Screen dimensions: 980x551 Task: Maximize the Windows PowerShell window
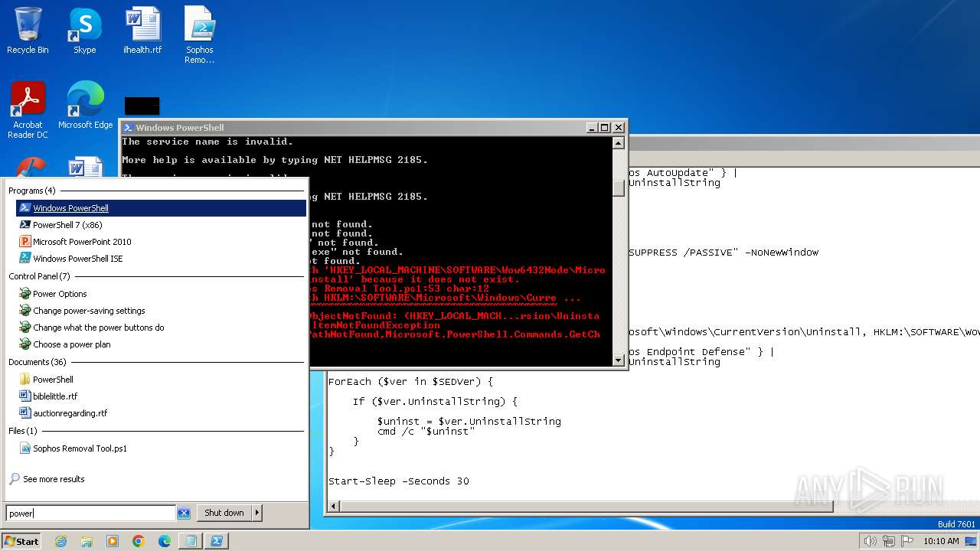[x=604, y=128]
